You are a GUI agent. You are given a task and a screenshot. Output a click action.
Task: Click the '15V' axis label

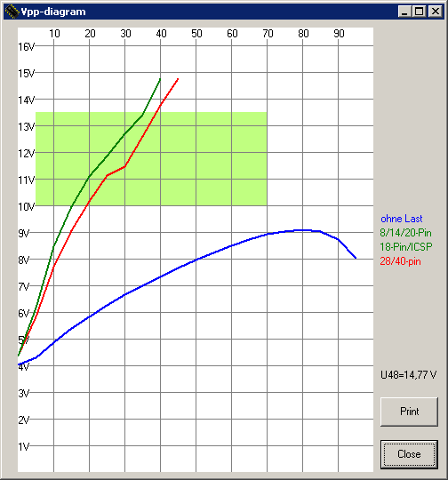click(x=27, y=74)
